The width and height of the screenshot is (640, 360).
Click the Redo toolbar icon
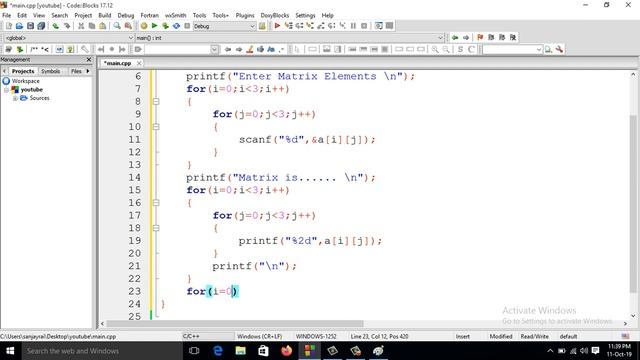pyautogui.click(x=67, y=26)
